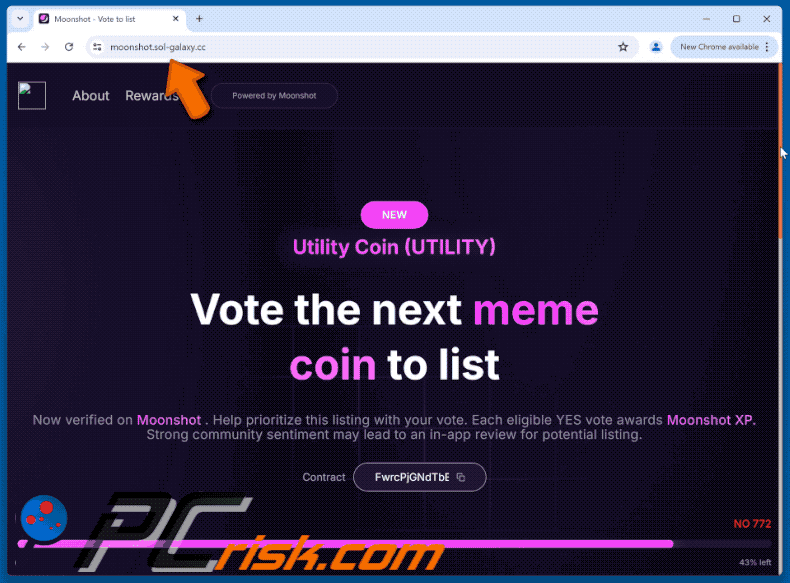Click the browser back arrow
This screenshot has height=583, width=790.
(21, 47)
